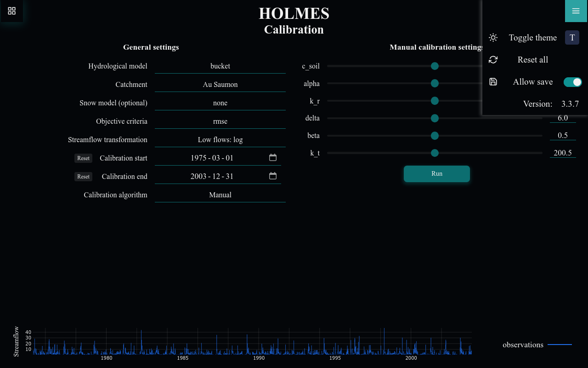Click the k_t value field showing 200.5

pos(563,153)
